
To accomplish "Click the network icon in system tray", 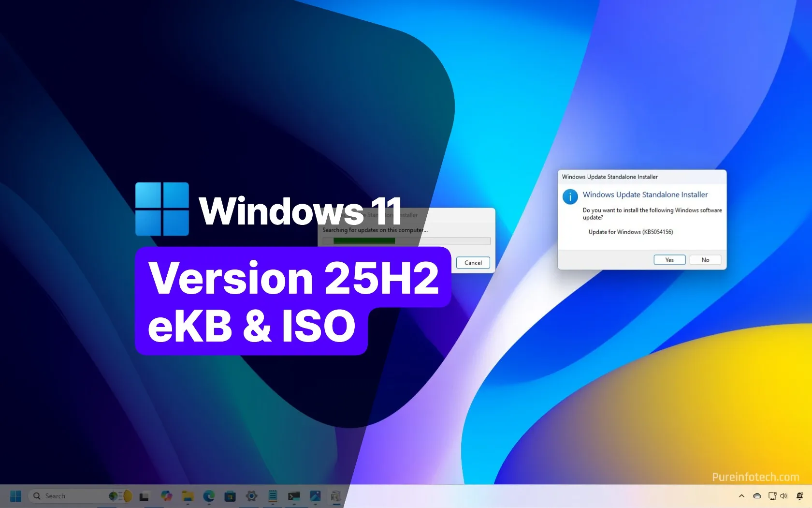I will click(x=772, y=496).
